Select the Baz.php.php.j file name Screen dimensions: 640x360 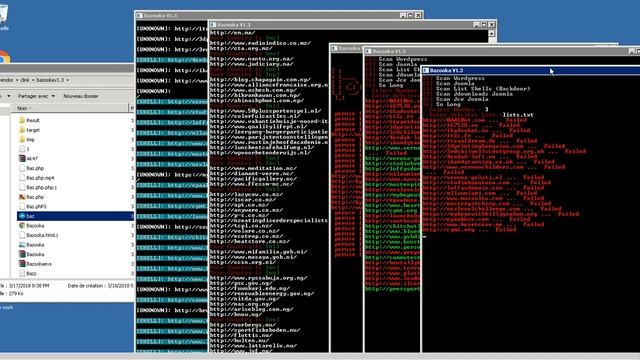[41, 187]
